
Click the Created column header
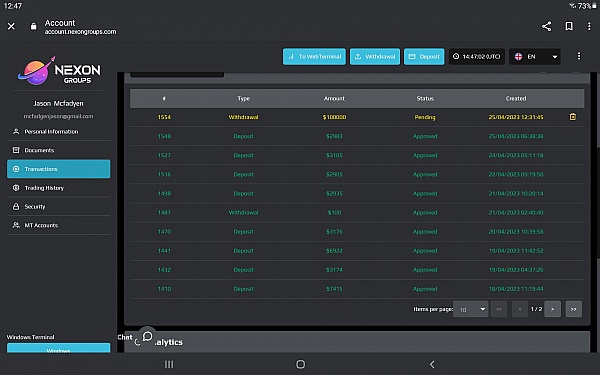point(516,99)
